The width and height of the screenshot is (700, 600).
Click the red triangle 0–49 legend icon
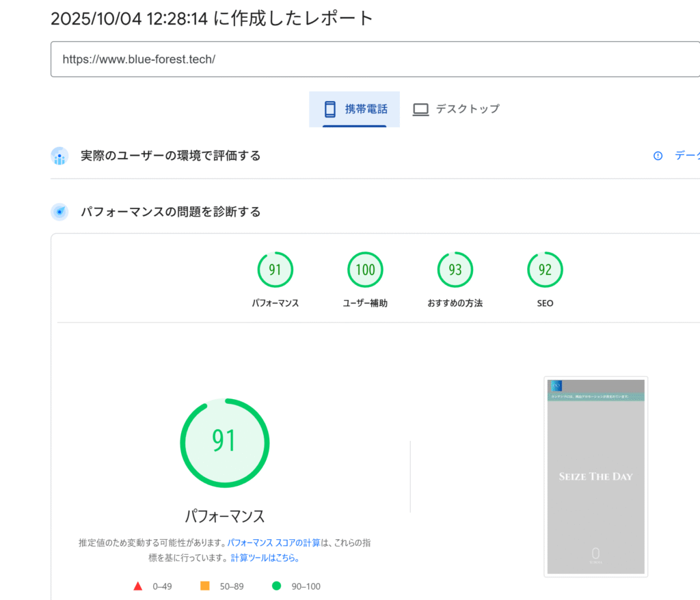[x=137, y=586]
